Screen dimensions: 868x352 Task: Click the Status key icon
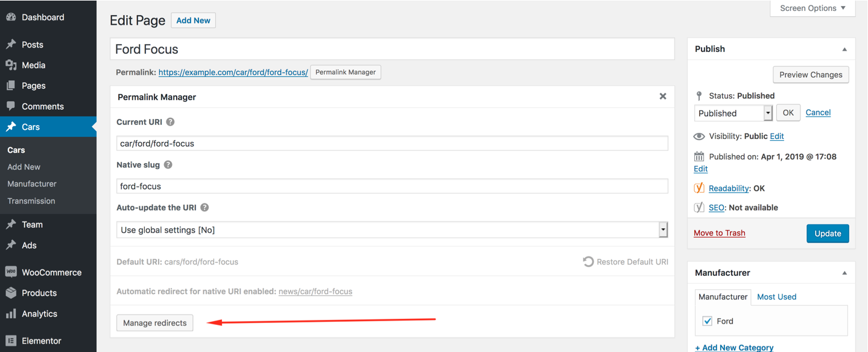[x=699, y=95]
